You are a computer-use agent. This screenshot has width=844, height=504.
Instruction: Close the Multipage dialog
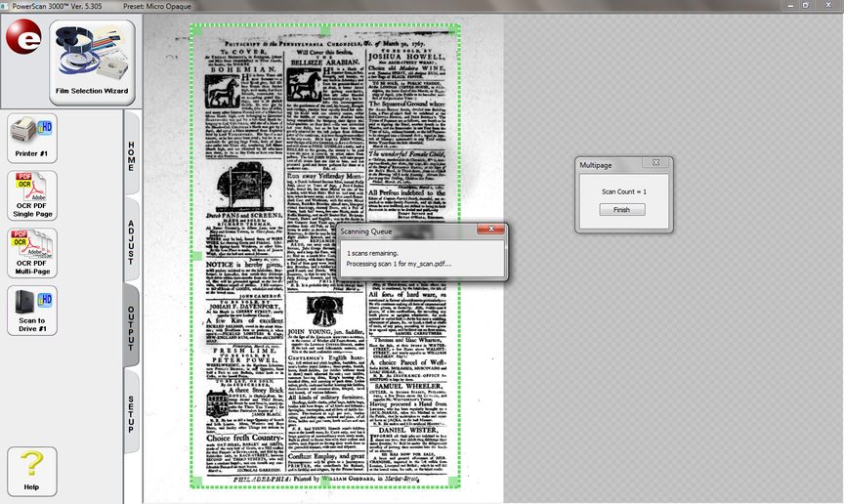coord(655,163)
